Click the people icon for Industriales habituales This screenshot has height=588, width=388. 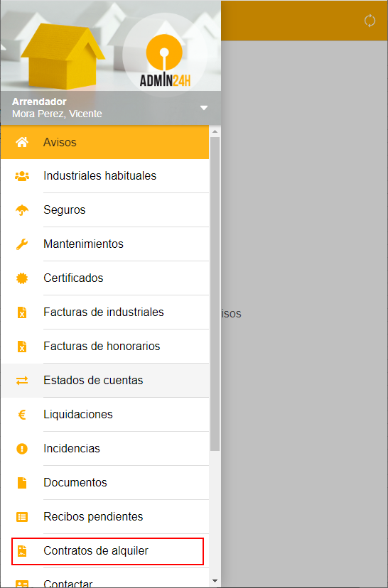tap(22, 176)
